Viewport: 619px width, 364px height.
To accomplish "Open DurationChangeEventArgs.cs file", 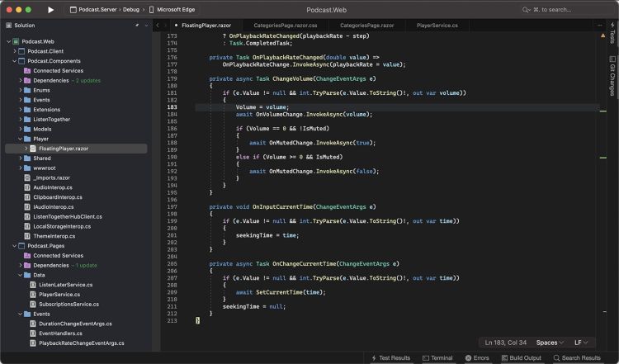I will pos(75,324).
